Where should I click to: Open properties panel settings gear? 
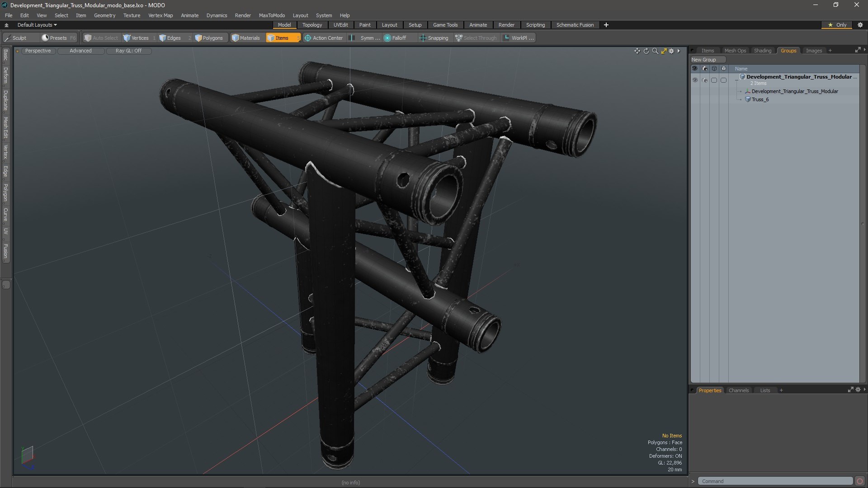pyautogui.click(x=858, y=389)
